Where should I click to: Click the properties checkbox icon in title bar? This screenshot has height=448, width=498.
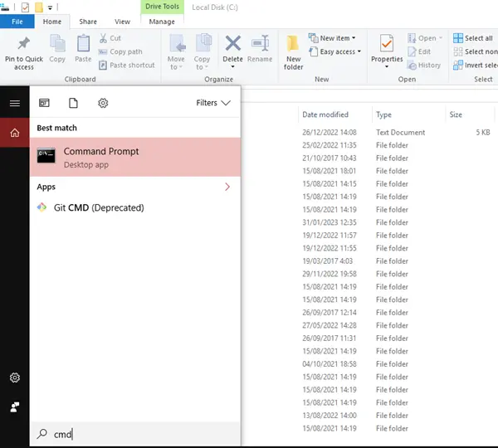pyautogui.click(x=25, y=7)
